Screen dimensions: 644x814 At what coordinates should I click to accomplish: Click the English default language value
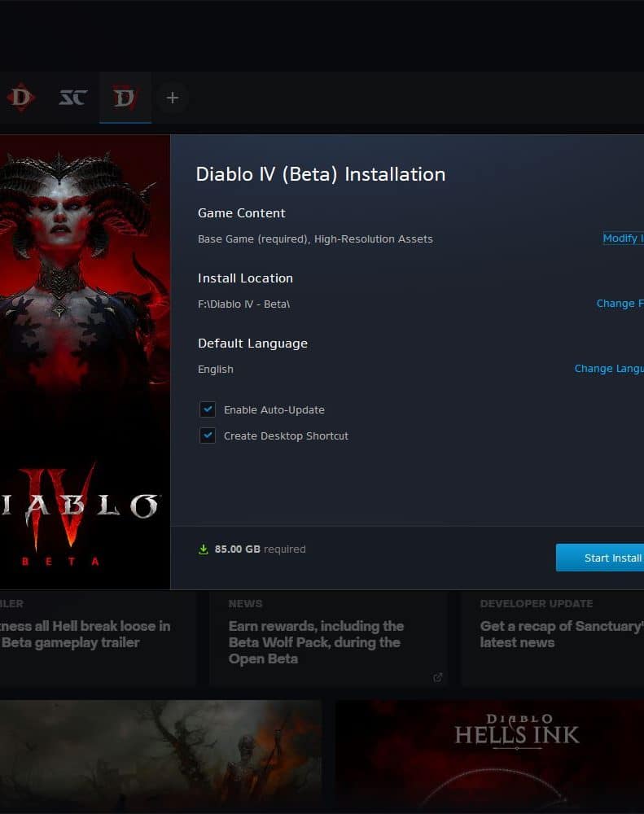(x=216, y=369)
